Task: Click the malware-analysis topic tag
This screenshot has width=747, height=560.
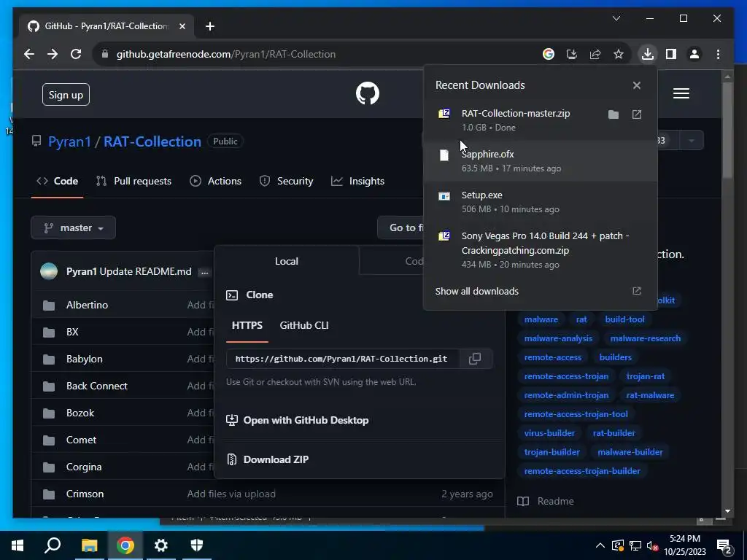Action: click(x=558, y=338)
